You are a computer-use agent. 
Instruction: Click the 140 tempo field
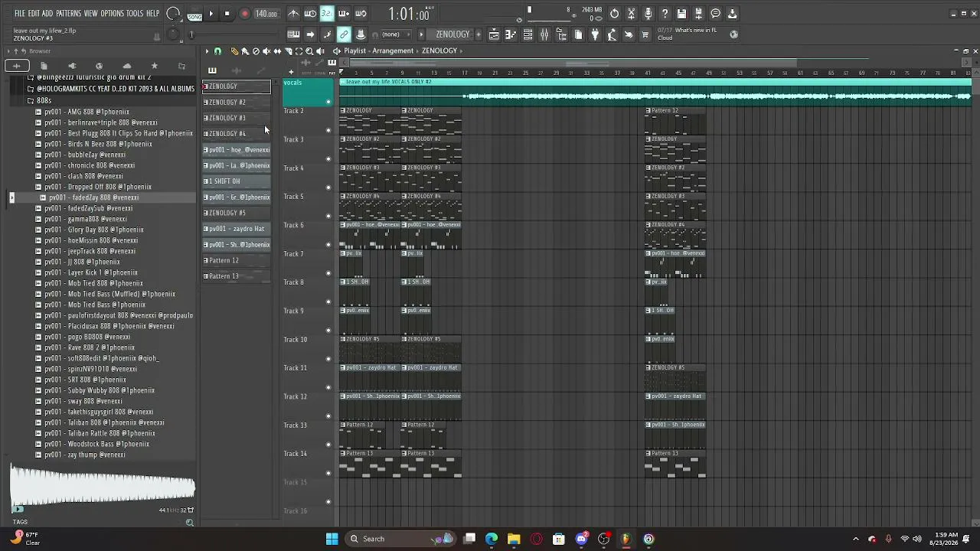(266, 14)
